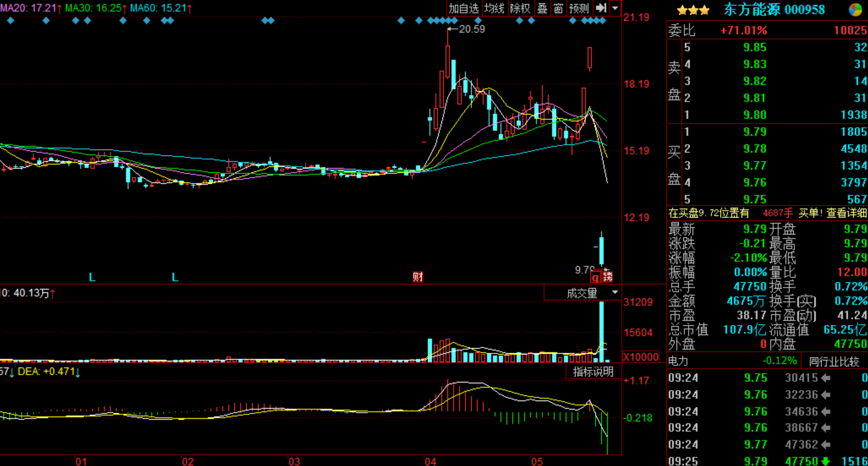Click the 跨 marker icon next to 'q'
Viewport: 868px width, 466px height.
coord(608,277)
